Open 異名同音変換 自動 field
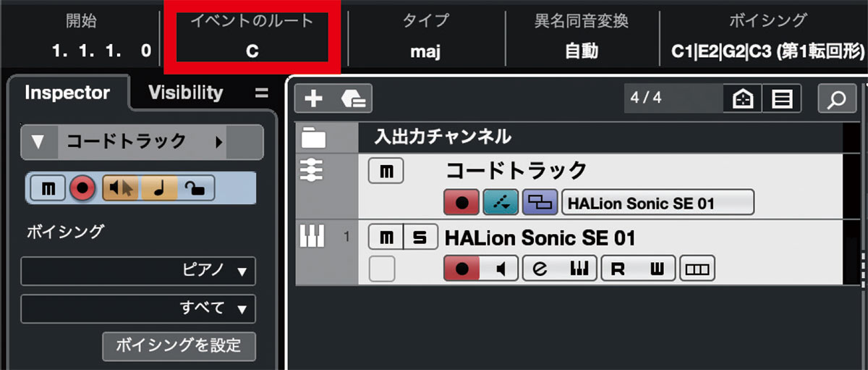 [582, 51]
